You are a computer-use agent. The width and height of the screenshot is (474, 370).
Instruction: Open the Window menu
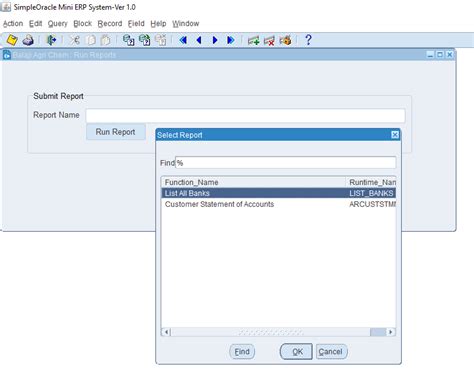coord(186,24)
